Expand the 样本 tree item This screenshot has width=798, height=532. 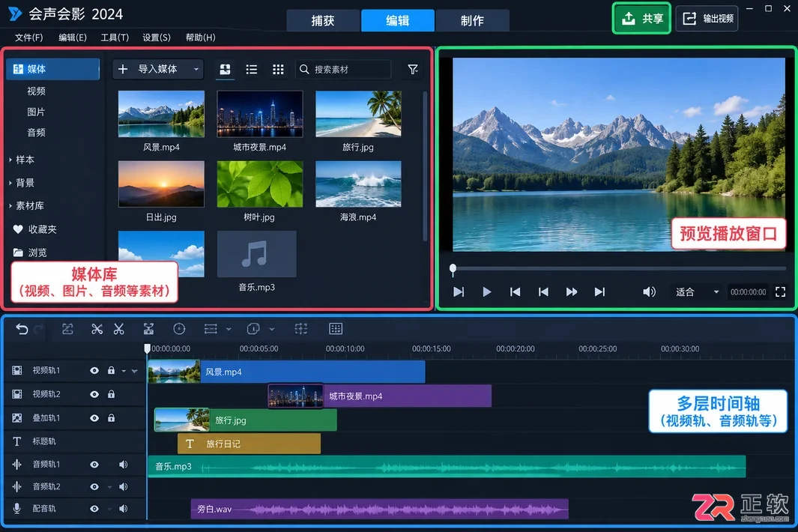pos(10,160)
